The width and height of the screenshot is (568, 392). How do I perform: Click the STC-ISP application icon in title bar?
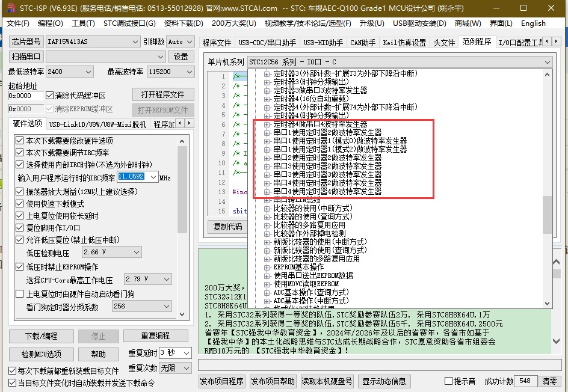click(11, 8)
